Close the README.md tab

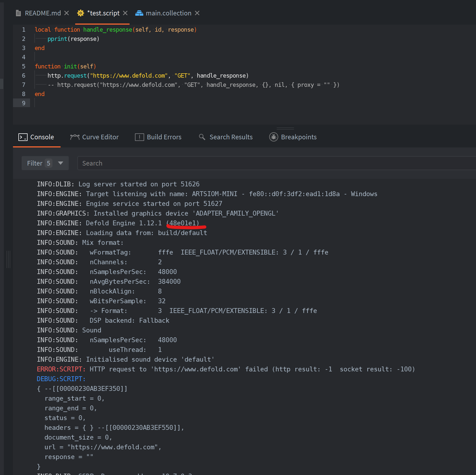click(x=67, y=13)
